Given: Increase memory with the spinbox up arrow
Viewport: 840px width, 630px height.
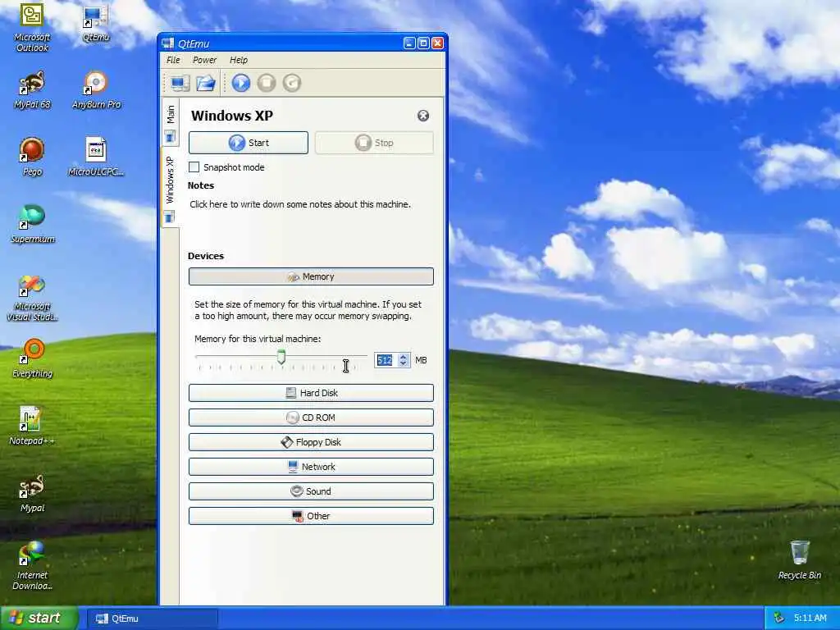Looking at the screenshot, I should click(x=404, y=356).
